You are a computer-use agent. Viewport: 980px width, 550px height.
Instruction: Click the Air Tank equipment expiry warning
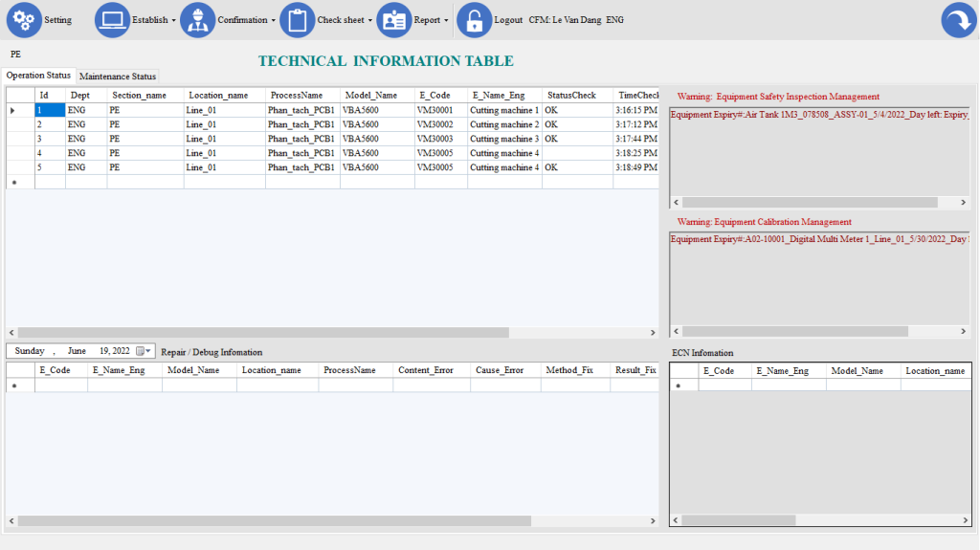818,115
